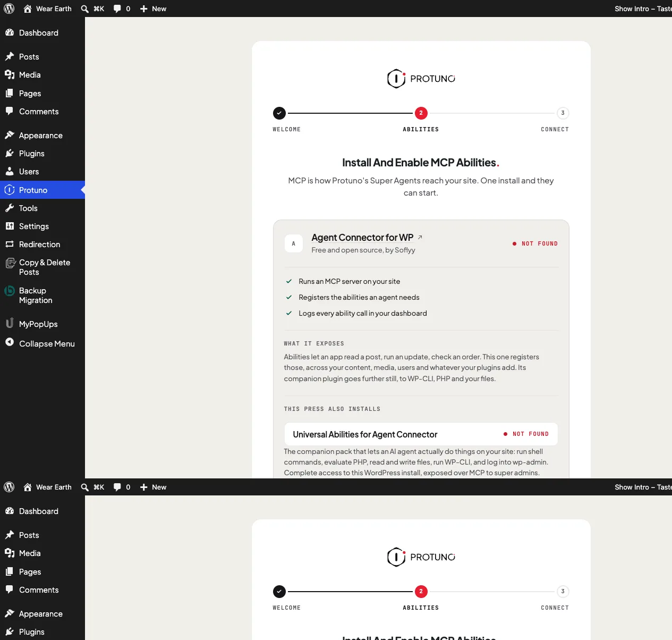Click the Collapse Menu label
The width and height of the screenshot is (672, 640).
click(x=47, y=343)
